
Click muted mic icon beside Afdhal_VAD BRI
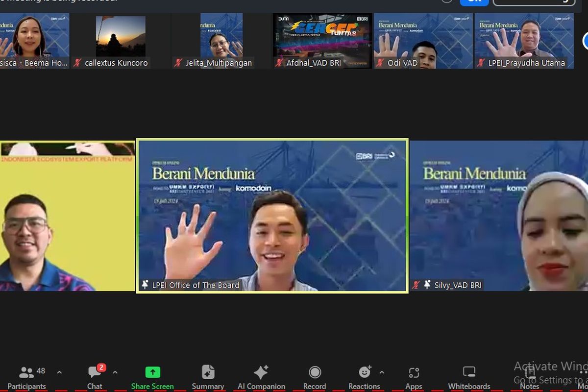coord(279,63)
